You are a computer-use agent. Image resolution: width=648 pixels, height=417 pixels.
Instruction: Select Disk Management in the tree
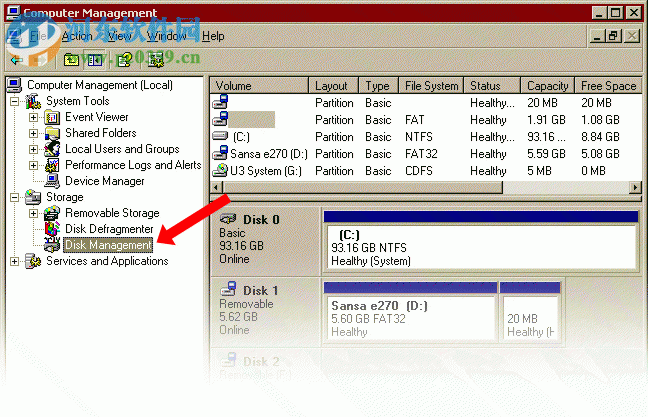[x=108, y=245]
